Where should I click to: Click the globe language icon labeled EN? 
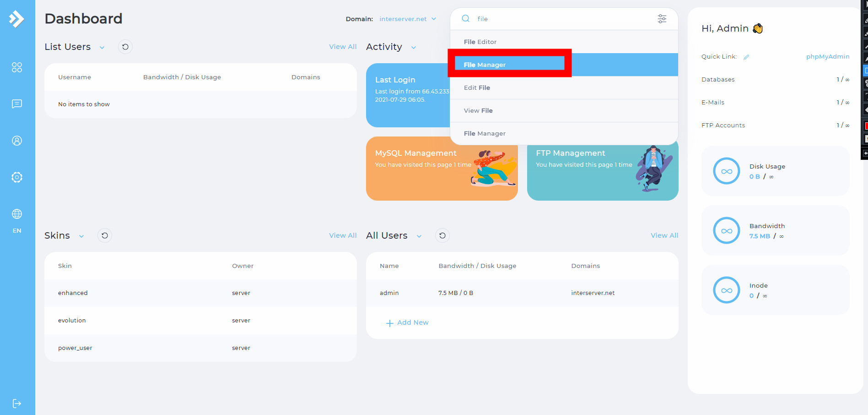point(17,214)
